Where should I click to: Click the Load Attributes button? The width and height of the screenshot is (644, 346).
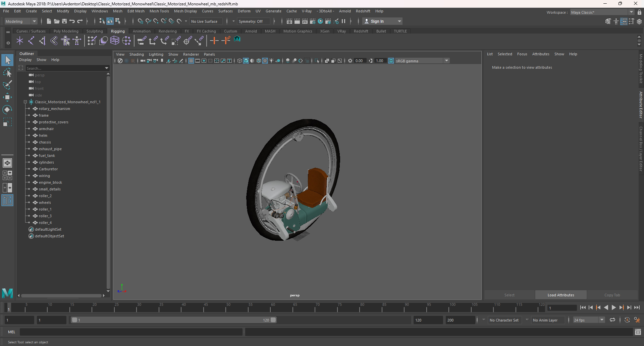pyautogui.click(x=561, y=295)
